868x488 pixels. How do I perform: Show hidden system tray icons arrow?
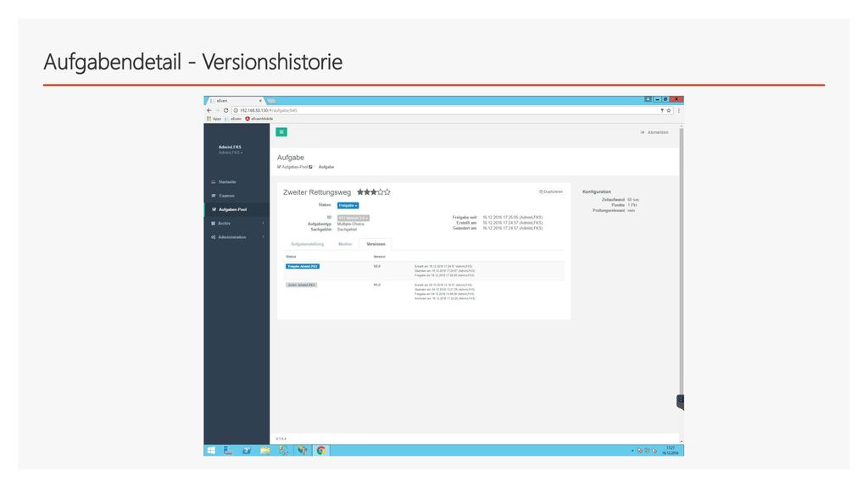click(x=632, y=451)
